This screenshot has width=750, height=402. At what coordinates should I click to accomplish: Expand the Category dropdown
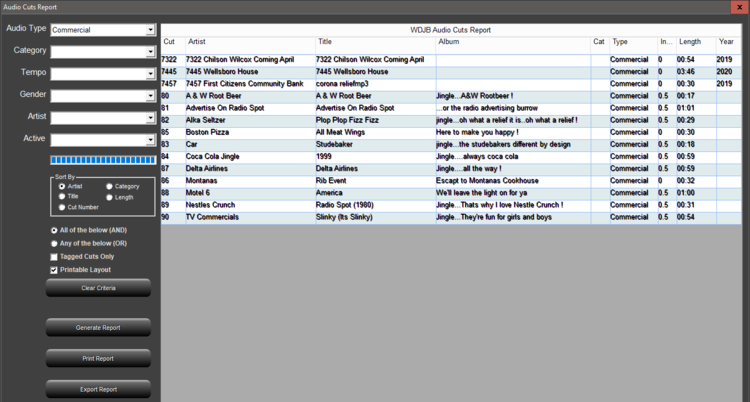[150, 52]
